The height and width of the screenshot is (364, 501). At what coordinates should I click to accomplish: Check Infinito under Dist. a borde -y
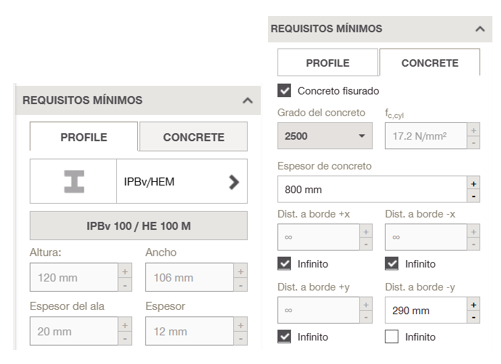pos(392,337)
